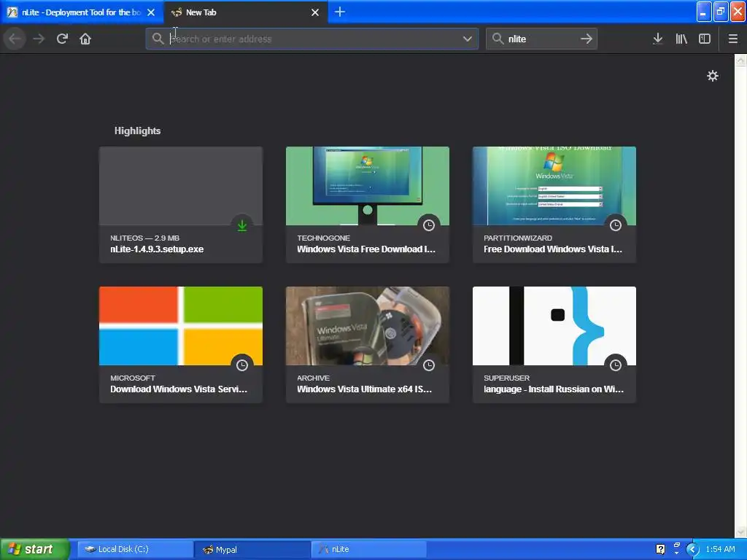Click history clock icon on Superuser card
The height and width of the screenshot is (560, 747).
616,365
